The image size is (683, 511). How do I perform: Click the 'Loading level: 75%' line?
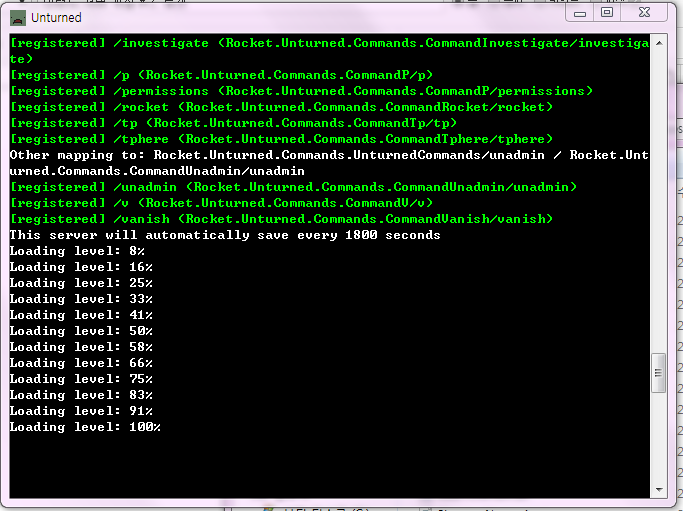81,379
